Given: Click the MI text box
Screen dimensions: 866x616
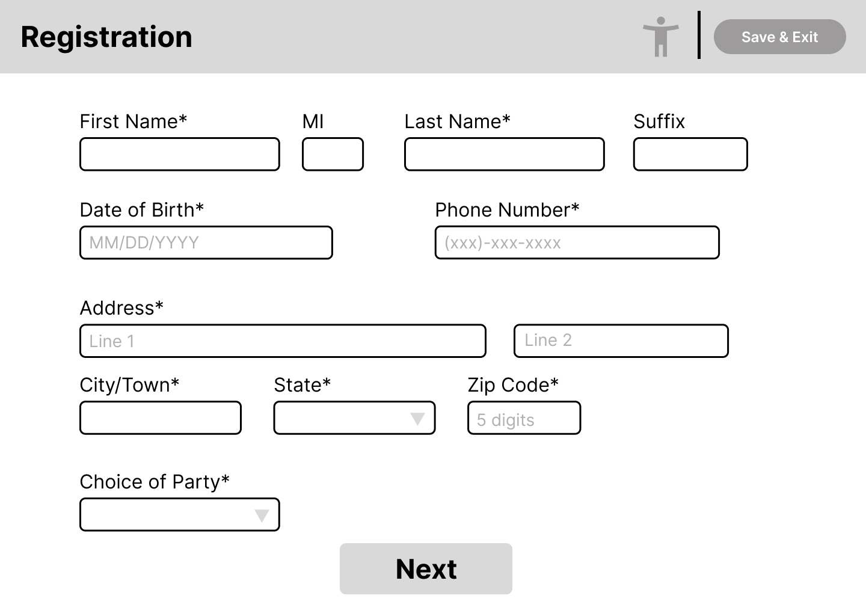Looking at the screenshot, I should [x=333, y=155].
